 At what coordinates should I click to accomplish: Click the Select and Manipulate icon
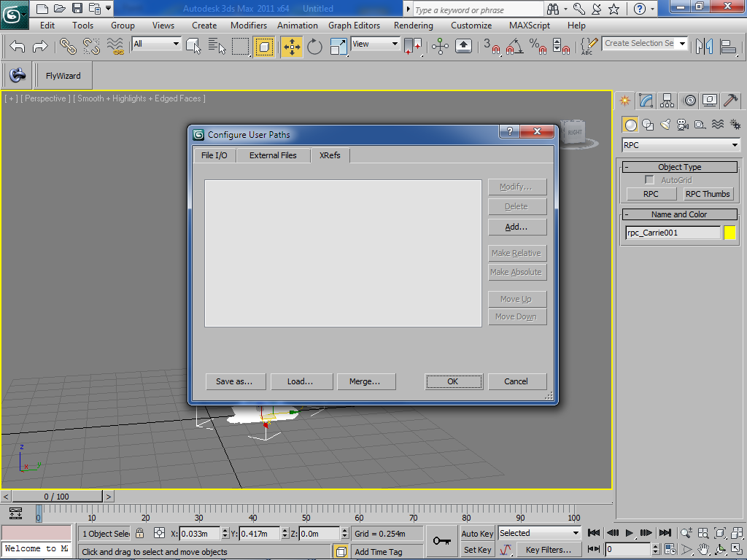tap(440, 46)
